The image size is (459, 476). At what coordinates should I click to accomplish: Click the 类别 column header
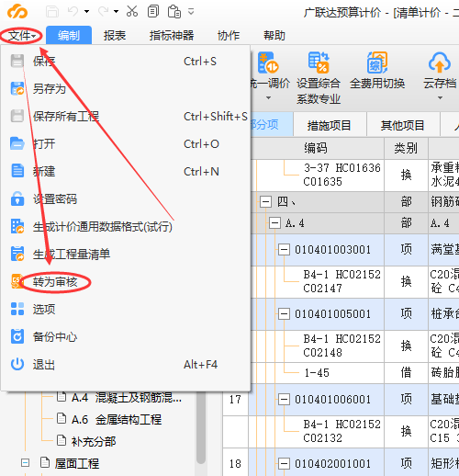point(406,148)
